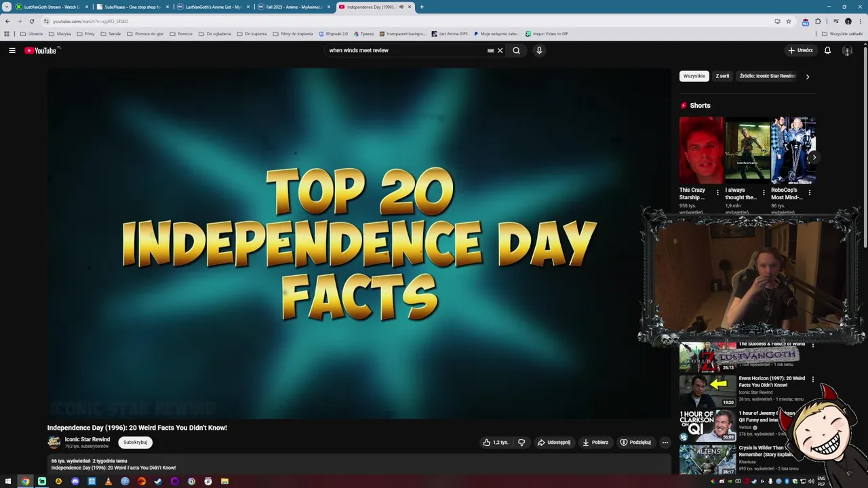Select the Z serii filter chip
Screen dimensions: 868x488
point(722,77)
